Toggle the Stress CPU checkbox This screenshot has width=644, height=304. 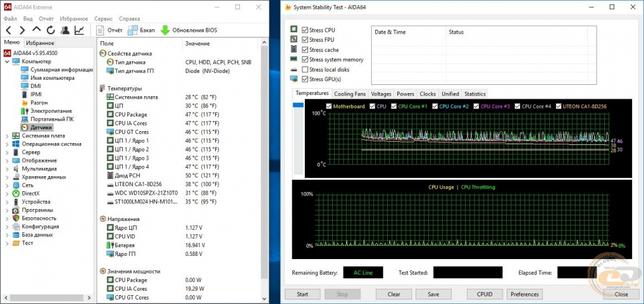tap(305, 30)
